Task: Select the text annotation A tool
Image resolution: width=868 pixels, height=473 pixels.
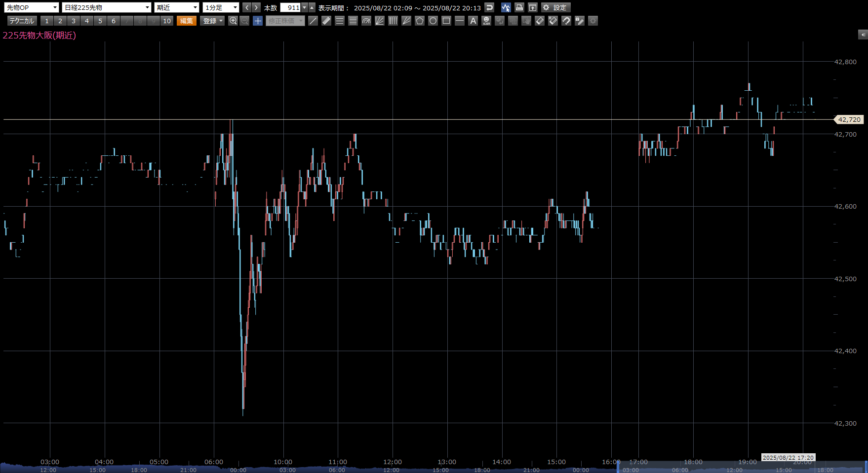Action: pyautogui.click(x=473, y=21)
